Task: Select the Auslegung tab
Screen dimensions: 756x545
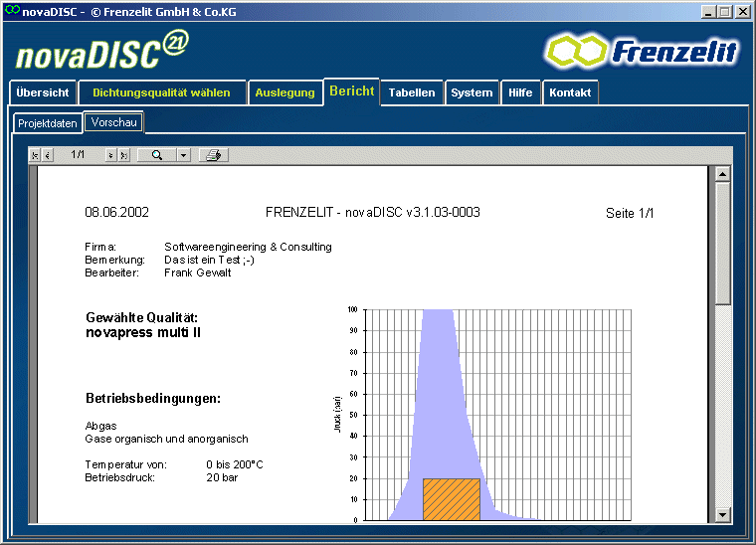Action: (x=284, y=92)
